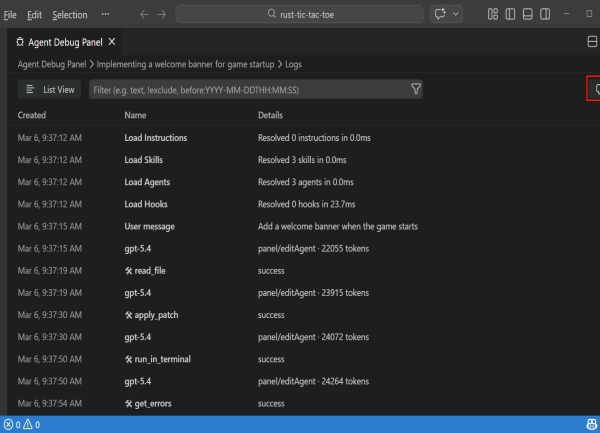Select the Load Skills log row

[x=303, y=160]
